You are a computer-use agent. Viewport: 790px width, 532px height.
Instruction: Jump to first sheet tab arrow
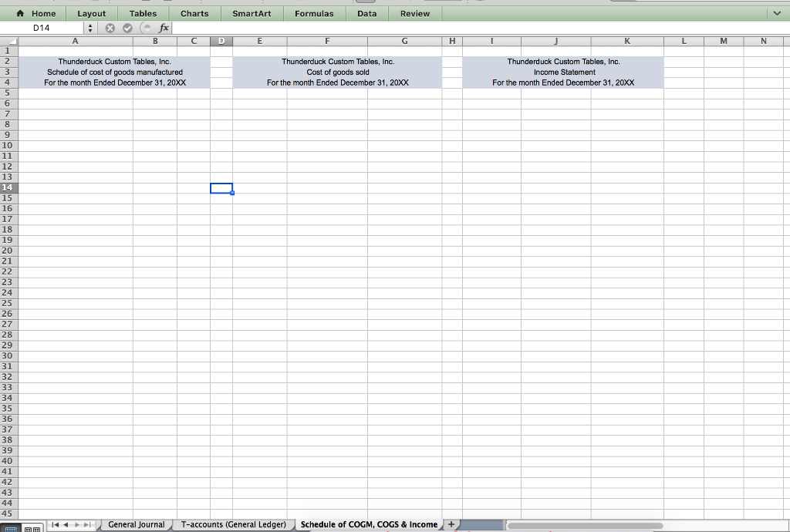point(55,525)
